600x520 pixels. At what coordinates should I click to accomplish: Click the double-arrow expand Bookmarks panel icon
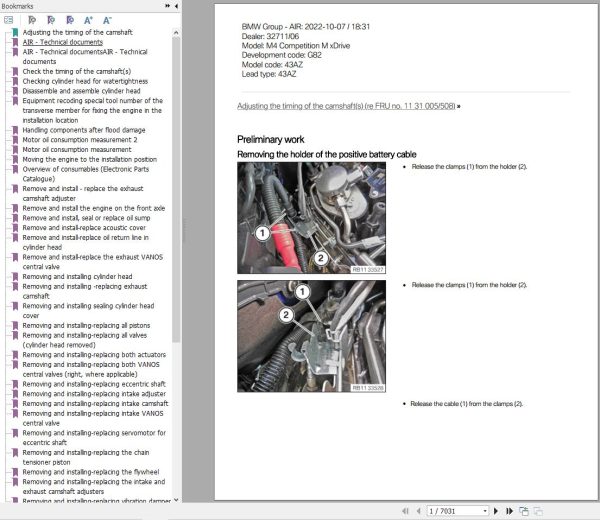pos(168,6)
